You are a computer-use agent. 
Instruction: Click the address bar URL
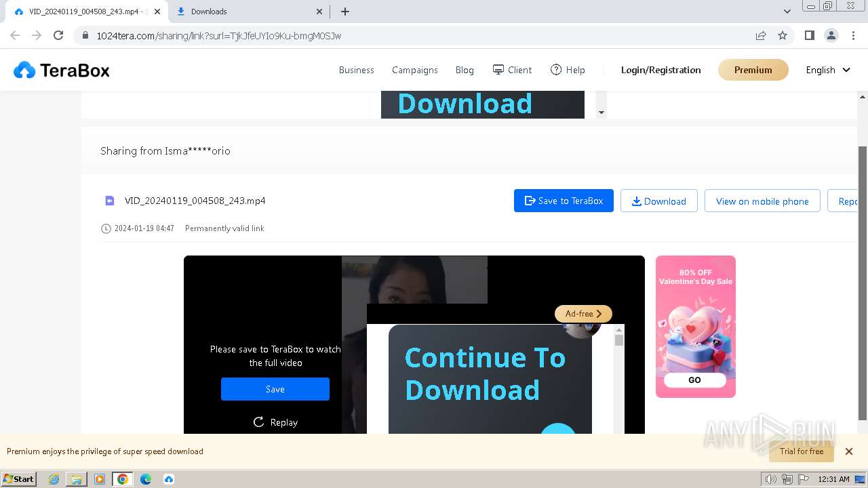[x=219, y=36]
